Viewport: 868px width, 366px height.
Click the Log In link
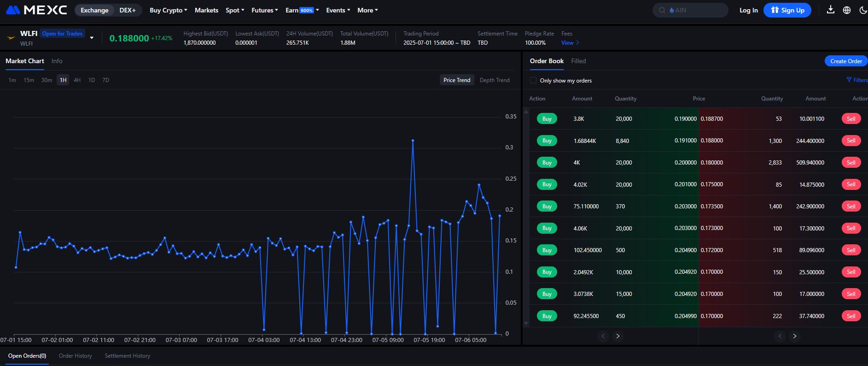point(749,10)
